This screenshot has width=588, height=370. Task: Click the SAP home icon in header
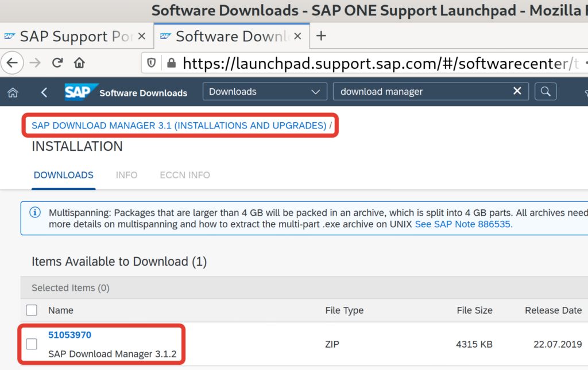pyautogui.click(x=12, y=92)
